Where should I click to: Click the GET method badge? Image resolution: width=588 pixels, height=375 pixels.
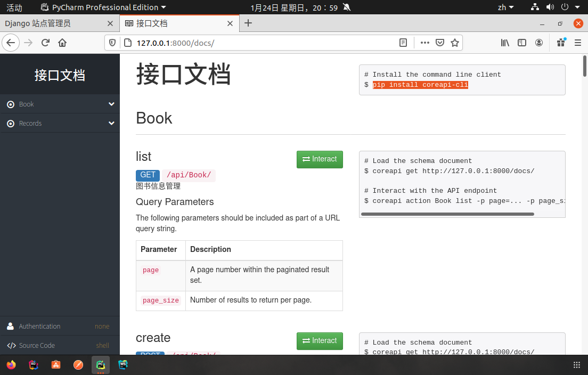[x=148, y=175]
